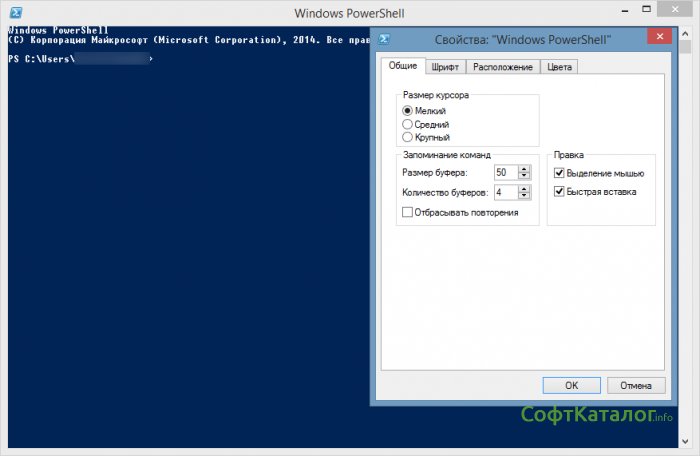
Task: Pick the Крупный cursor size
Action: (x=407, y=137)
